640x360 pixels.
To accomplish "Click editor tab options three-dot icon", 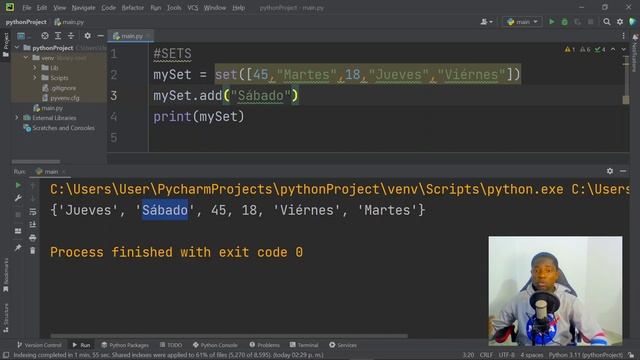I will (623, 36).
